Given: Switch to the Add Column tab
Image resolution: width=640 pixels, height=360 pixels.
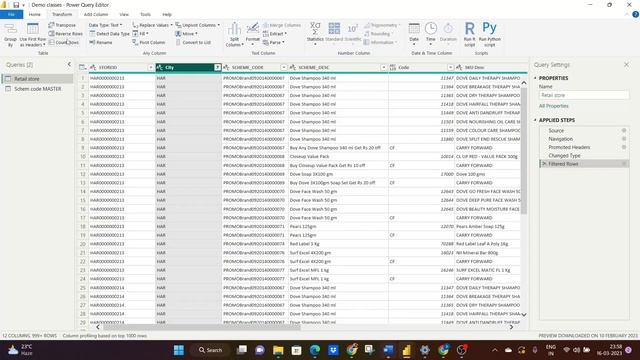Looking at the screenshot, I should [x=96, y=14].
